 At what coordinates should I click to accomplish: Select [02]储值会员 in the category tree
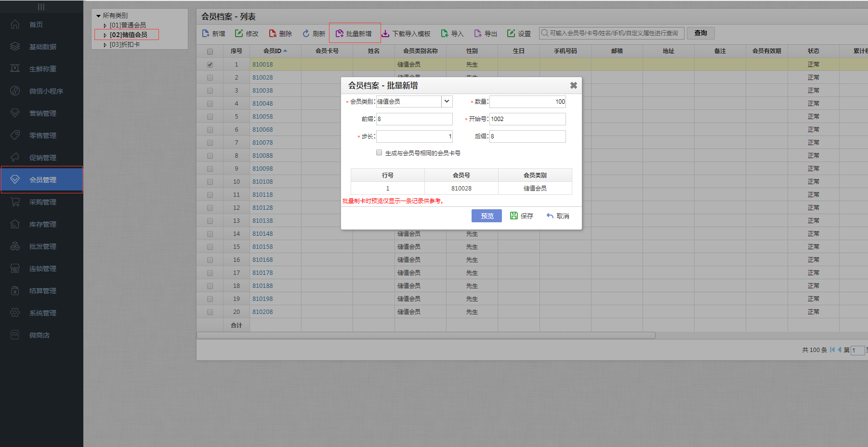128,35
